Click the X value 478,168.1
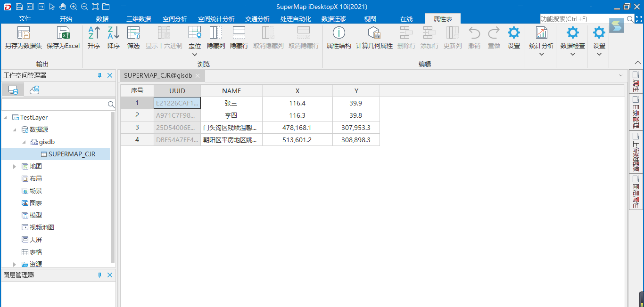 point(297,128)
